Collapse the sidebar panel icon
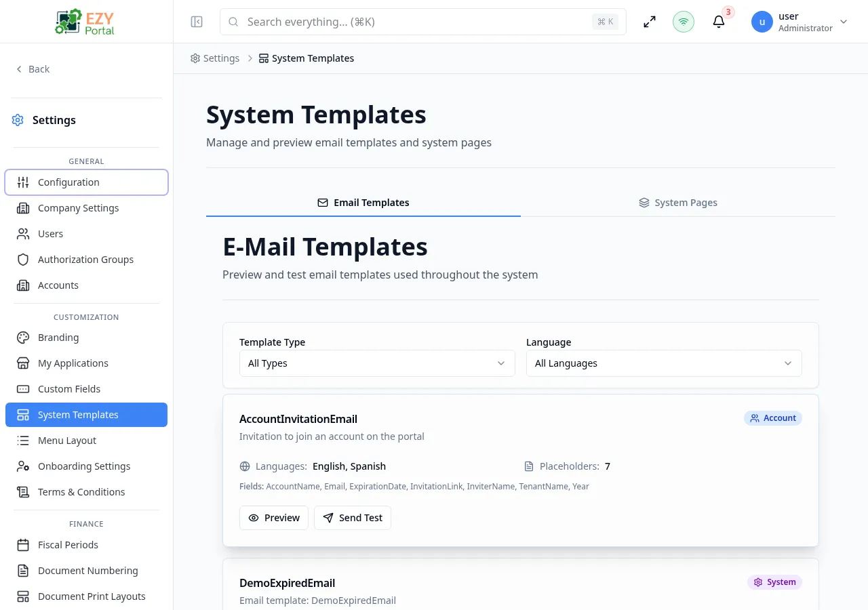The width and height of the screenshot is (868, 610). tap(197, 22)
